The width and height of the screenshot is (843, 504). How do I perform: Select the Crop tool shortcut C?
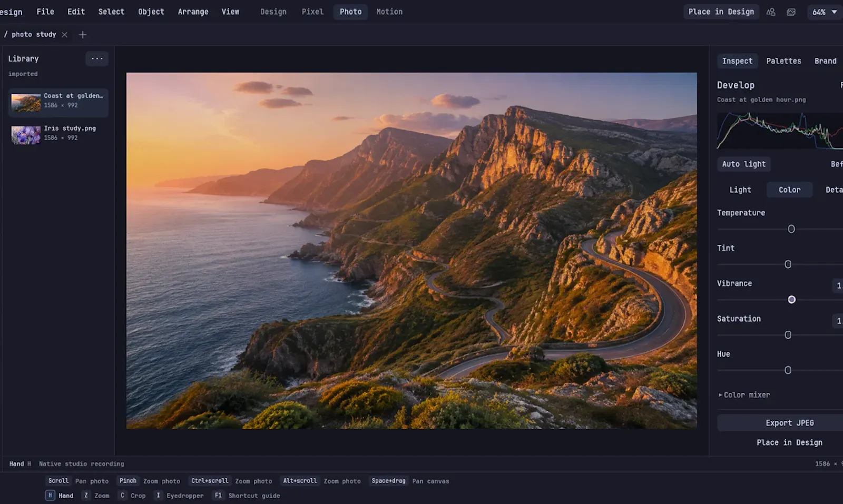(x=132, y=496)
